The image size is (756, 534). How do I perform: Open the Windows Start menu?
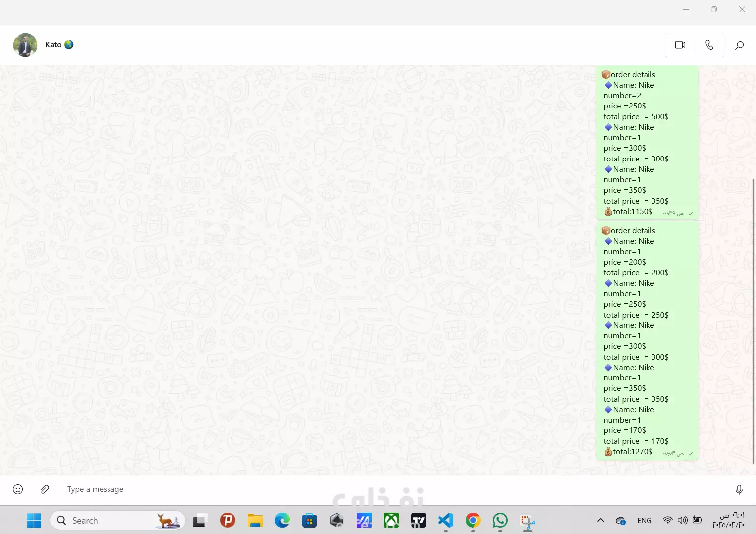[34, 521]
